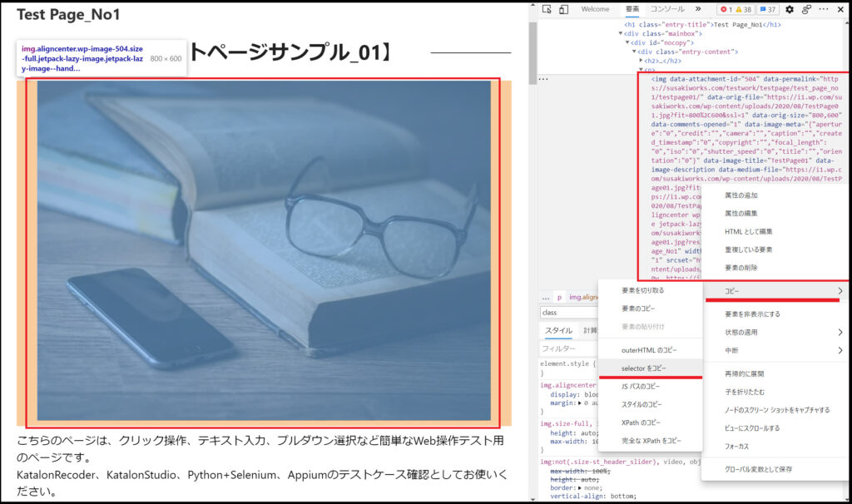
Task: Click the 'img.align…' breadcrumb item
Action: [583, 297]
